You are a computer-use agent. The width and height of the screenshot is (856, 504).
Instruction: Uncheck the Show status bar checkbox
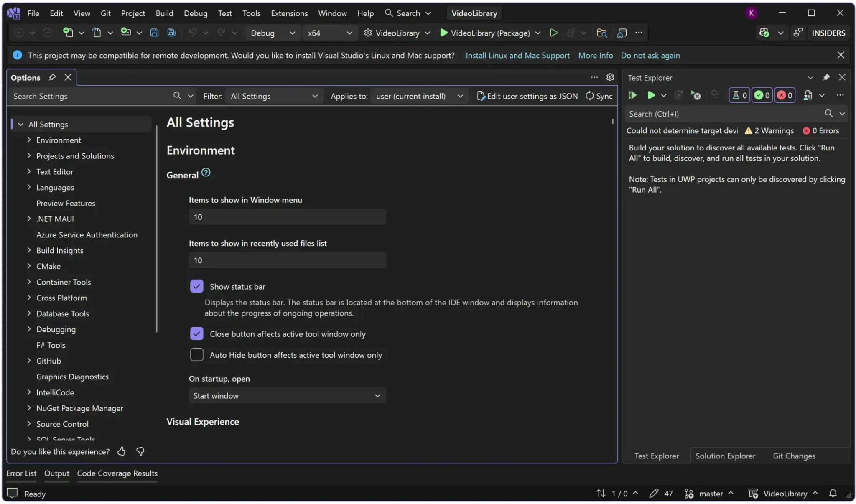(x=196, y=286)
